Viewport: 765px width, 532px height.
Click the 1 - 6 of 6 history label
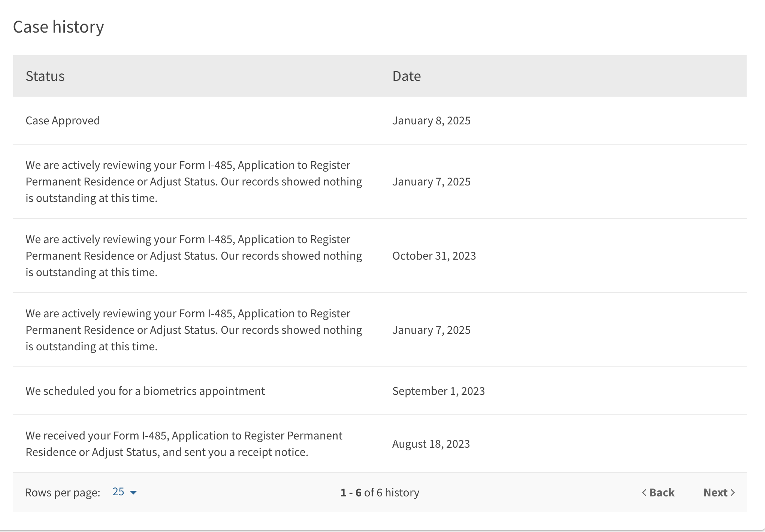380,492
